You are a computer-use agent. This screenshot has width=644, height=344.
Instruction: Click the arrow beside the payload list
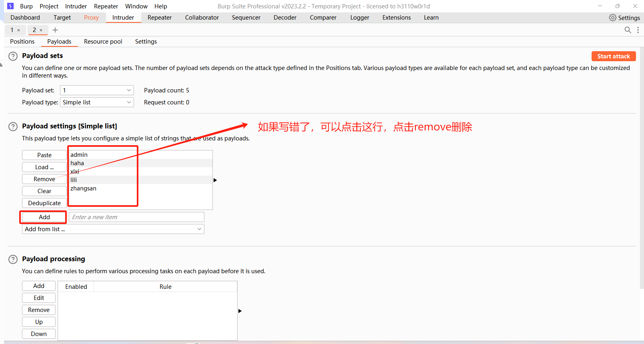click(x=215, y=180)
